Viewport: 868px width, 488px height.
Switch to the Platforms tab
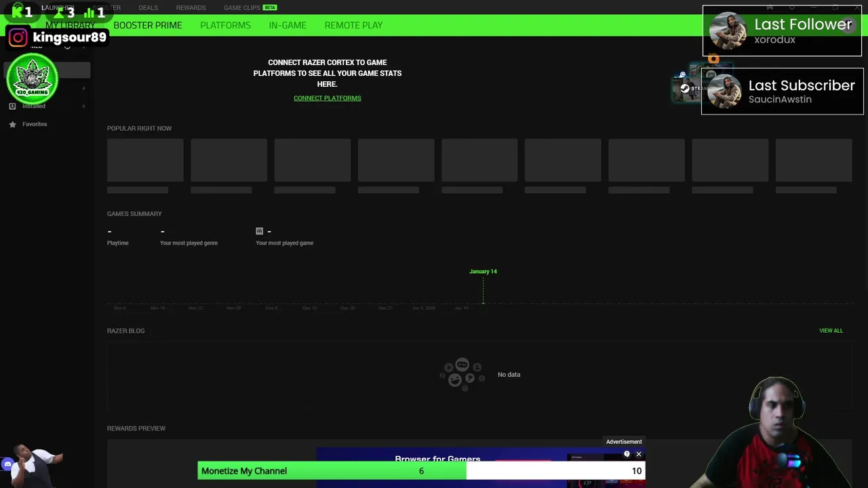(225, 25)
